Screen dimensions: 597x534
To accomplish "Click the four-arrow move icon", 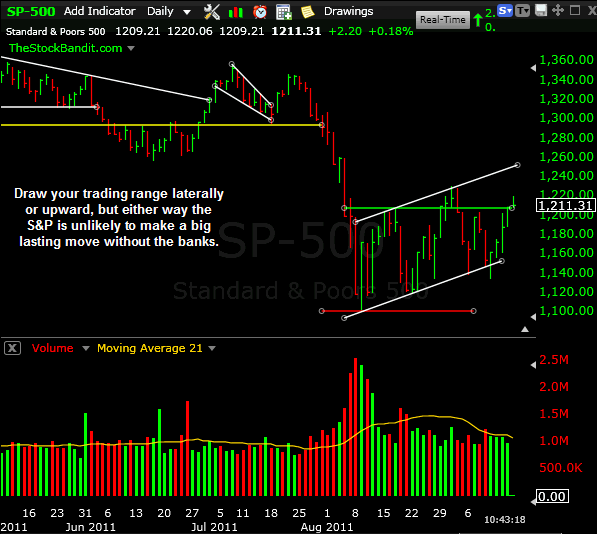I will (558, 10).
